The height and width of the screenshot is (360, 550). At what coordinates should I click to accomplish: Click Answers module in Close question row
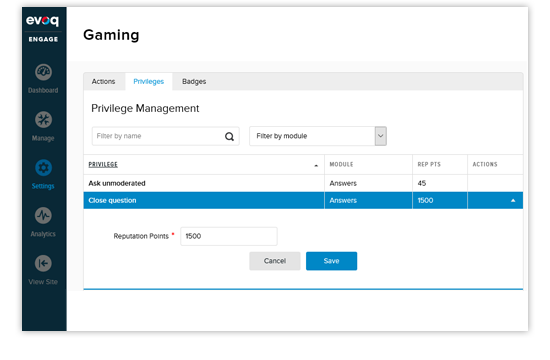(x=343, y=200)
